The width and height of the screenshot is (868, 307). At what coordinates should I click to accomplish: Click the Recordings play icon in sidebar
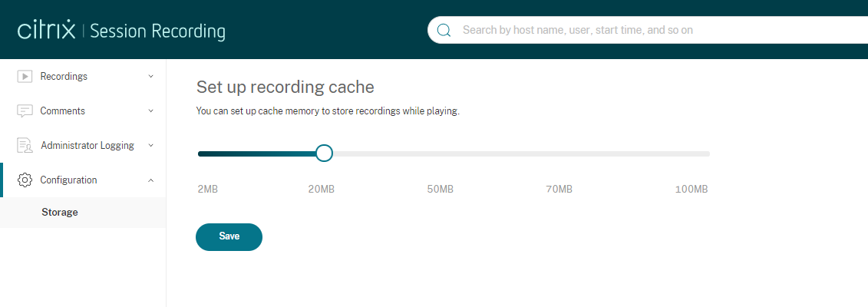[25, 76]
